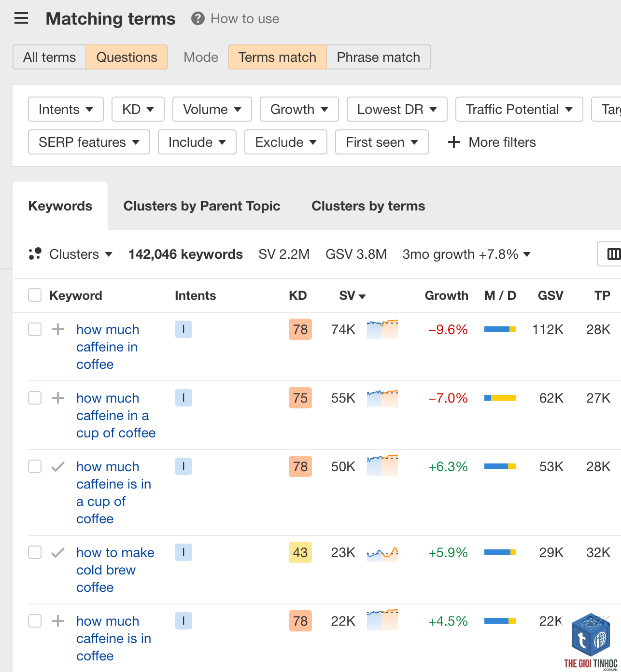Click the Growth column header

click(447, 295)
